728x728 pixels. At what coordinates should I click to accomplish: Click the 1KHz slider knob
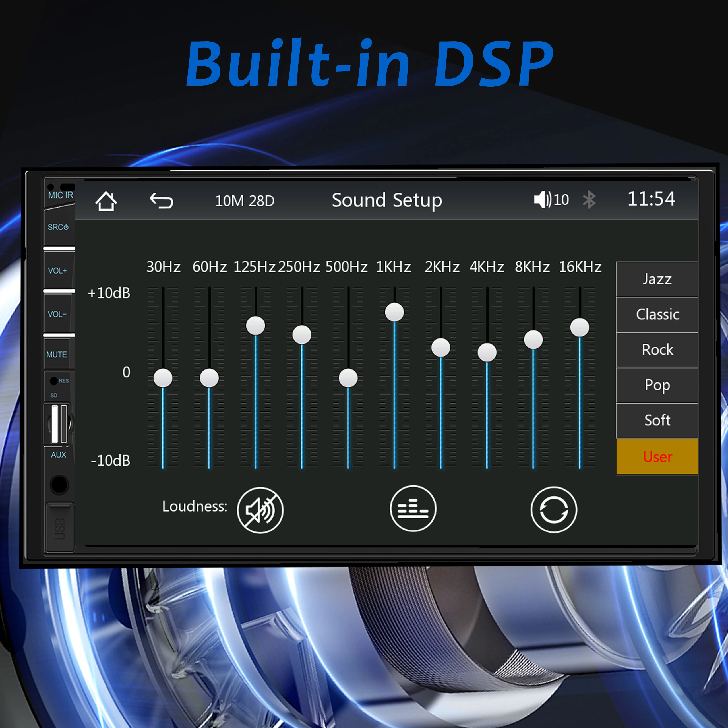tap(394, 312)
